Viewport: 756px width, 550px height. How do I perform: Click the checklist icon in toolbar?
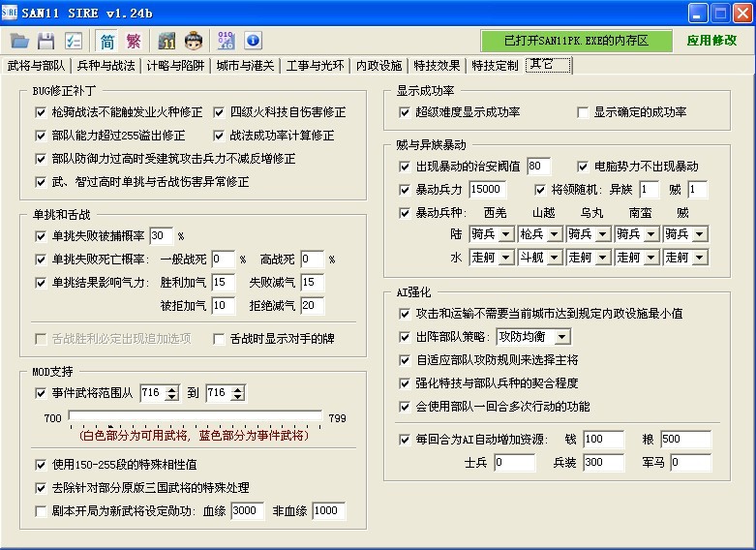(73, 41)
